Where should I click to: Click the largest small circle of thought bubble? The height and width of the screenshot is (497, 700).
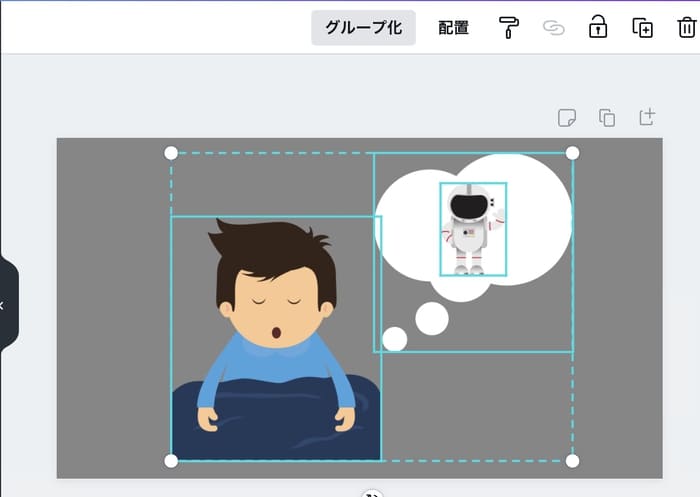[432, 318]
